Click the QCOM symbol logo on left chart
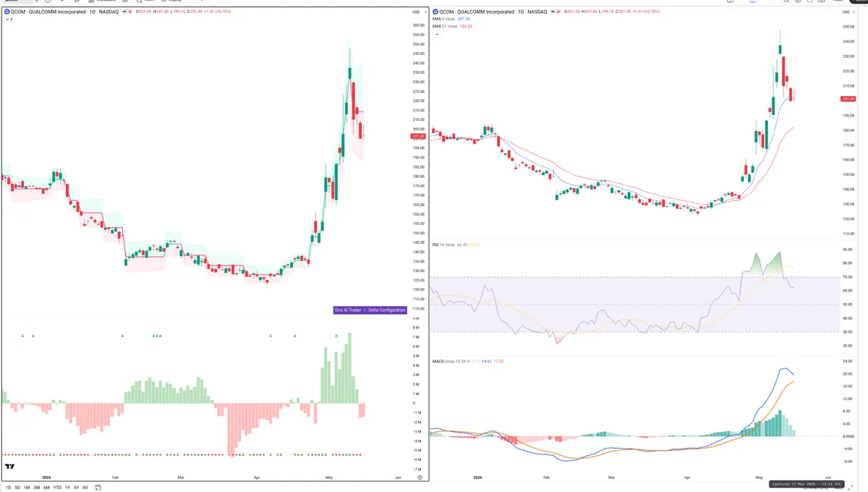868x492 pixels. pyautogui.click(x=7, y=12)
